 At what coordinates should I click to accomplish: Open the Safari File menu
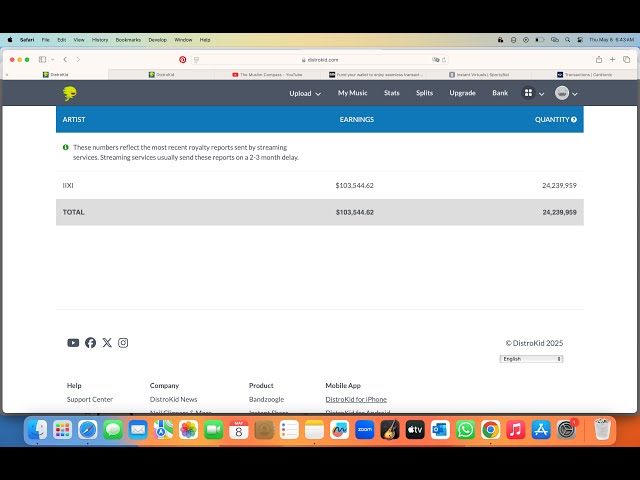point(46,40)
